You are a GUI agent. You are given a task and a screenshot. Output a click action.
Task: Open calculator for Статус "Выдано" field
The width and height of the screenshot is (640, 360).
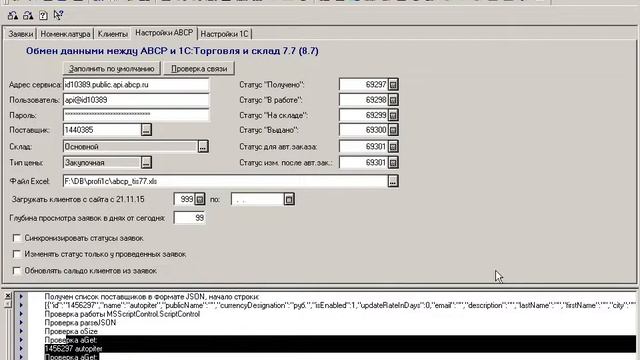(393, 130)
